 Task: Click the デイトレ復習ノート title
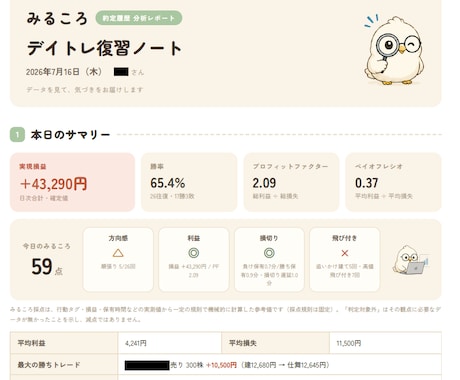104,48
